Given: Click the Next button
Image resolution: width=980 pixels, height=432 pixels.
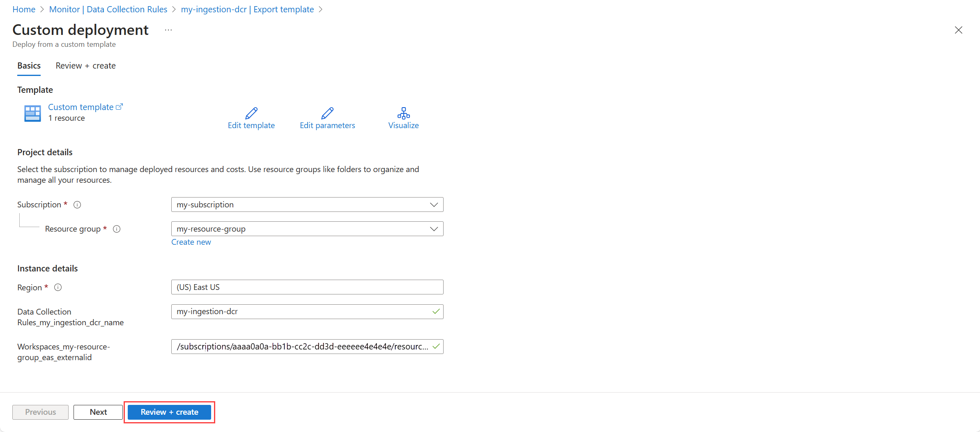Looking at the screenshot, I should click(98, 412).
